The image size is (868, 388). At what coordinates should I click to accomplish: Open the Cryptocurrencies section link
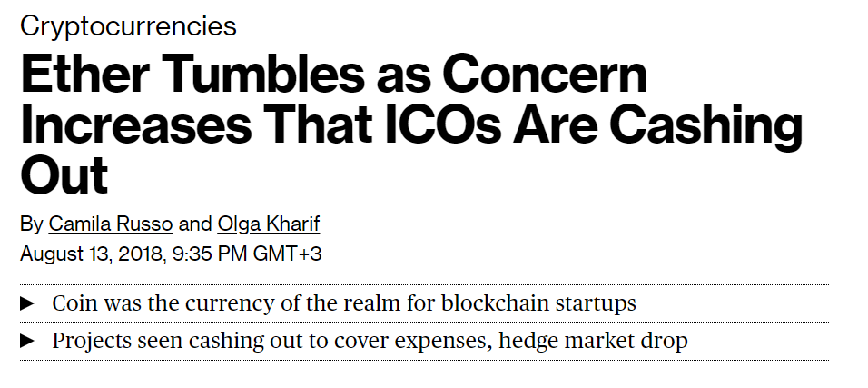click(128, 27)
